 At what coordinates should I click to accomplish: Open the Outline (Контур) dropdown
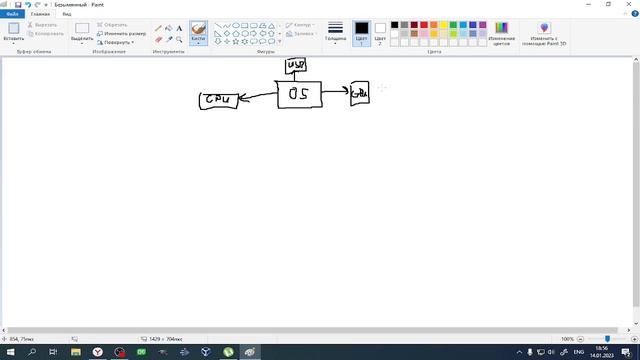coord(300,25)
